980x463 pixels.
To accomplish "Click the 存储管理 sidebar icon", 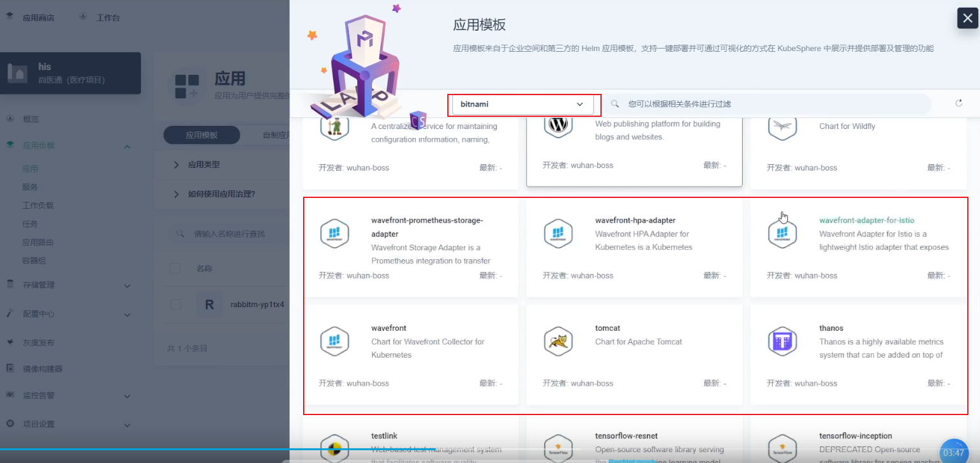I will (x=10, y=285).
